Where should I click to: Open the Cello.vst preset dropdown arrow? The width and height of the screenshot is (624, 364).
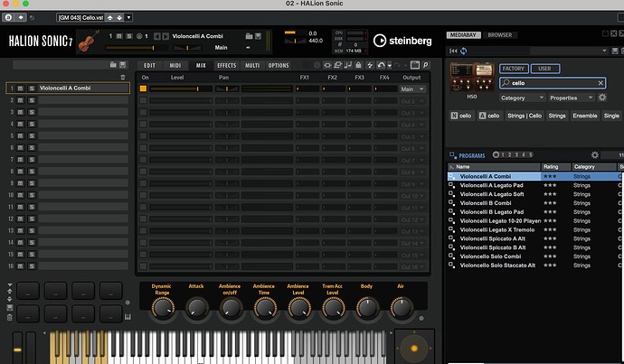pos(129,17)
